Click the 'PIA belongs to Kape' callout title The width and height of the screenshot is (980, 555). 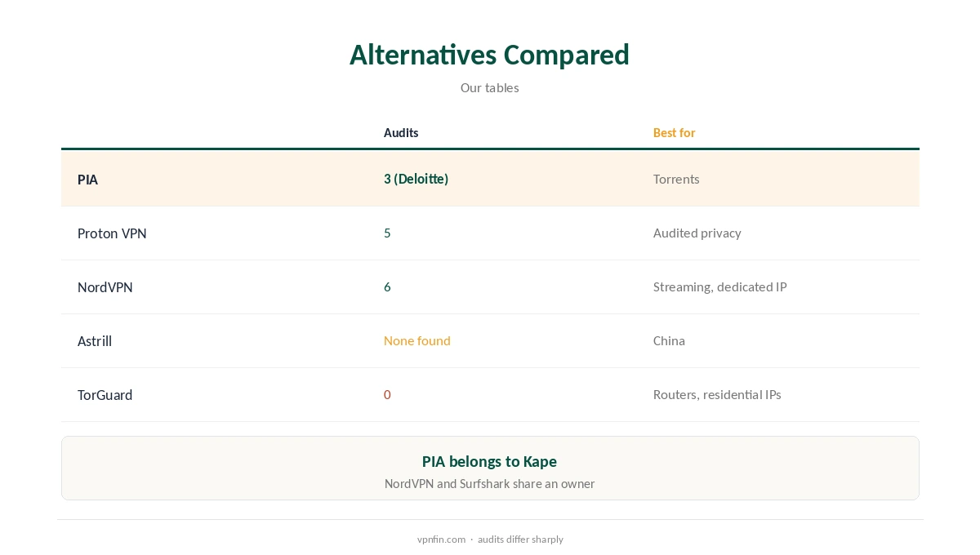click(x=489, y=462)
